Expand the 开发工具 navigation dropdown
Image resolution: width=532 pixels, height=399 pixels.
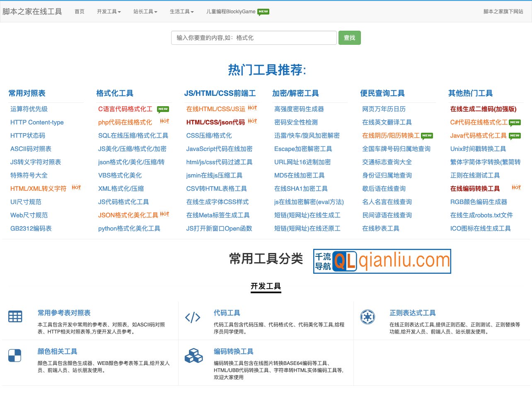coord(109,12)
